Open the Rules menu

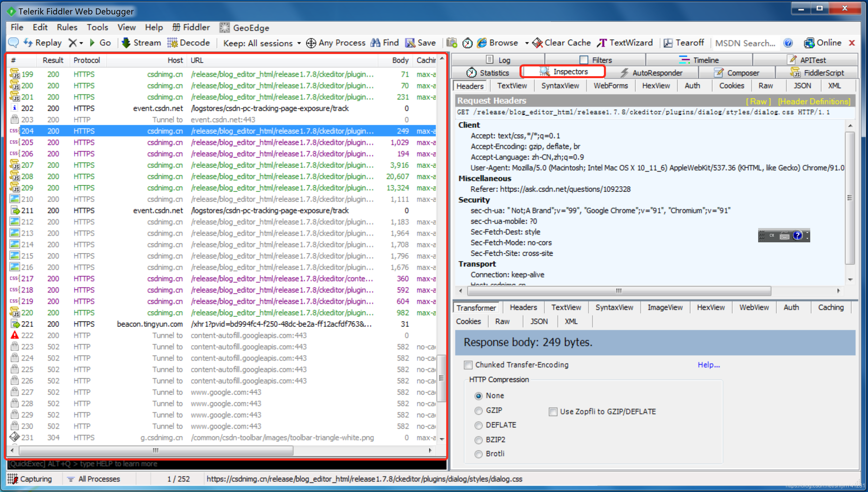point(67,28)
